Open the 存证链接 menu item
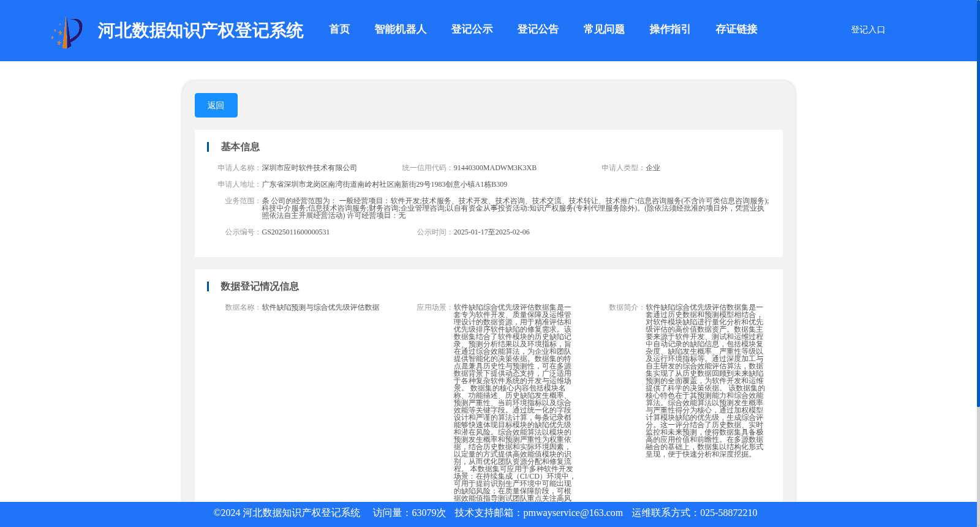This screenshot has width=980, height=527. click(x=736, y=29)
